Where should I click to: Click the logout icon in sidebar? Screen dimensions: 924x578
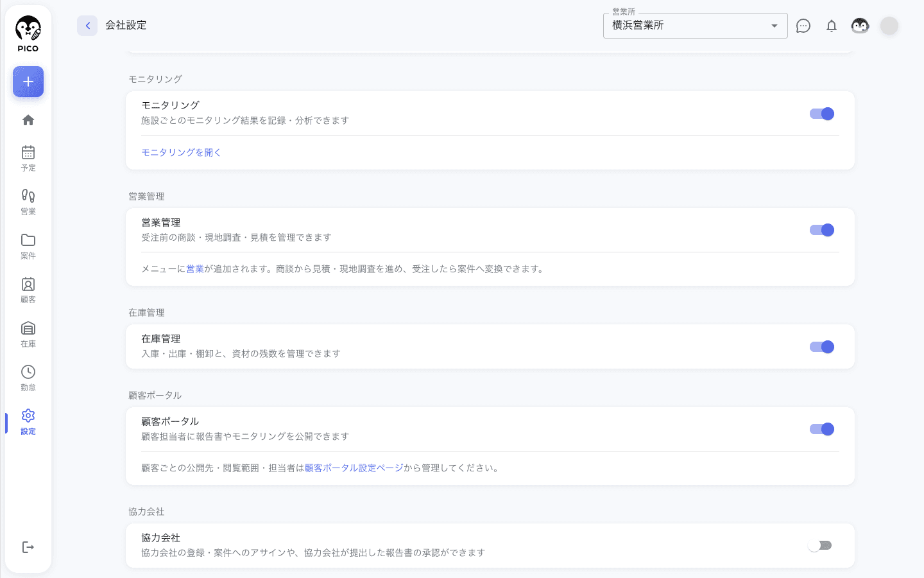[28, 547]
